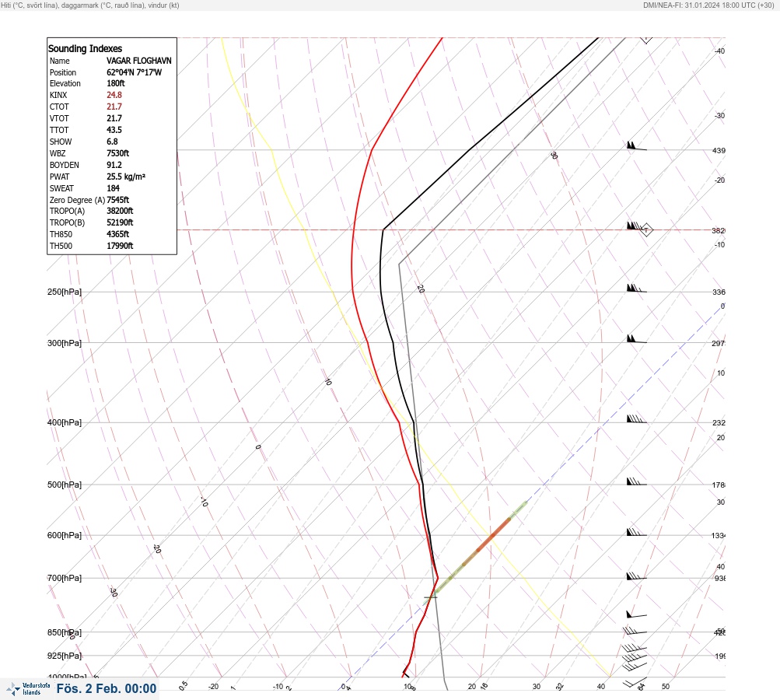Screen dimensions: 780x700
Task: Click the 'TROPO(B)' index label
Action: point(67,222)
